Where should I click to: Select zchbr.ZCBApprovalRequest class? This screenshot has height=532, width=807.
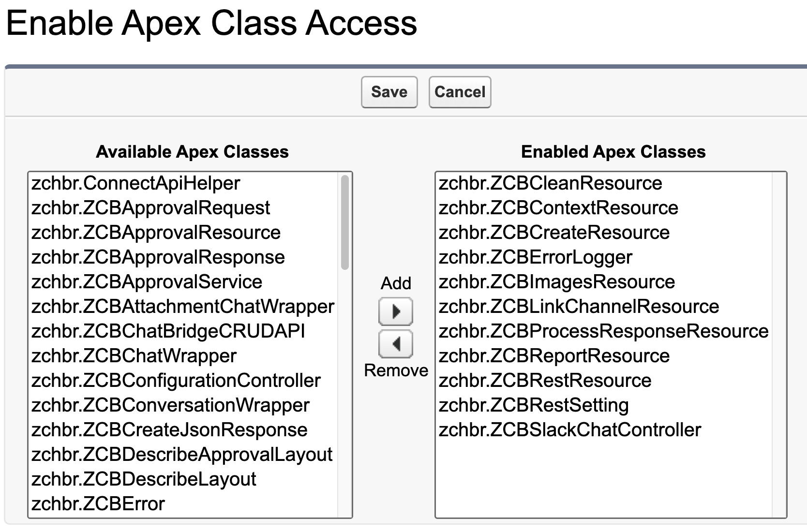click(150, 208)
